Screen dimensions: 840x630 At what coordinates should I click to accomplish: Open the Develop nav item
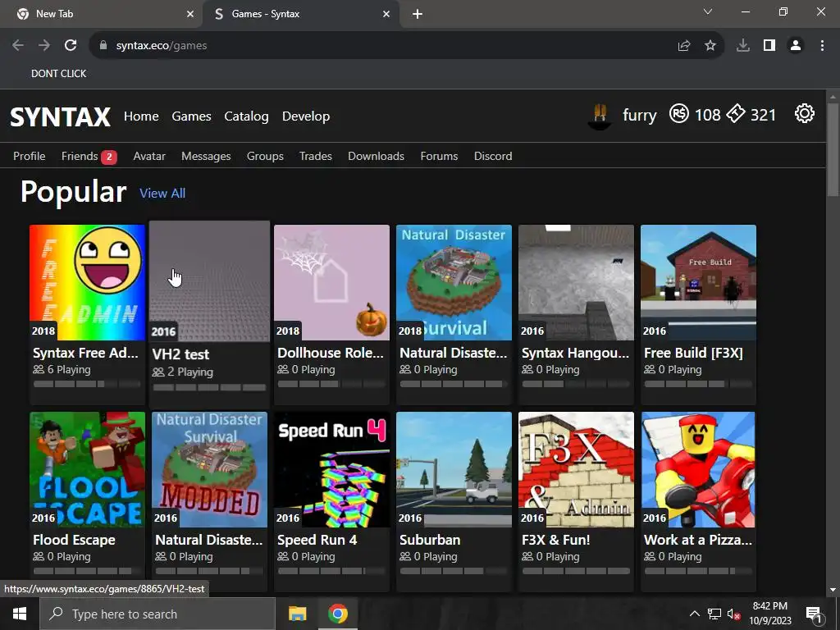(x=306, y=116)
